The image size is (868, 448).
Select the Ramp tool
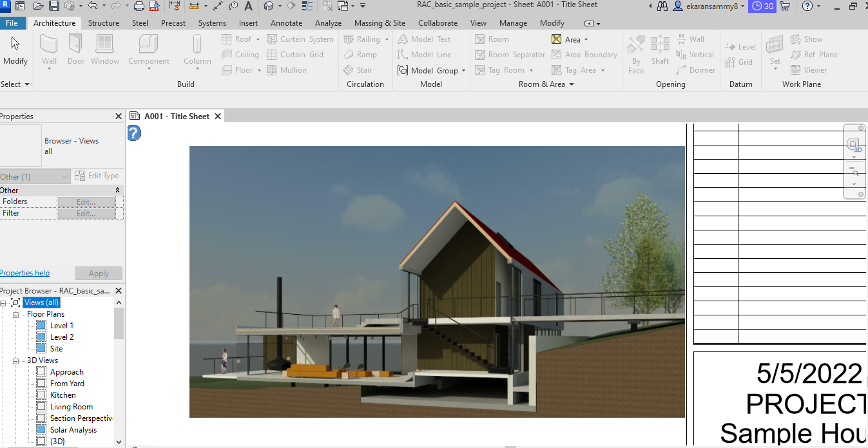(360, 55)
